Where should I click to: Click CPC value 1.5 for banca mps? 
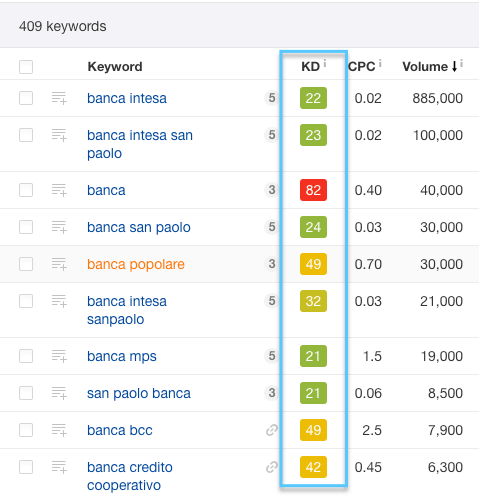coord(372,356)
